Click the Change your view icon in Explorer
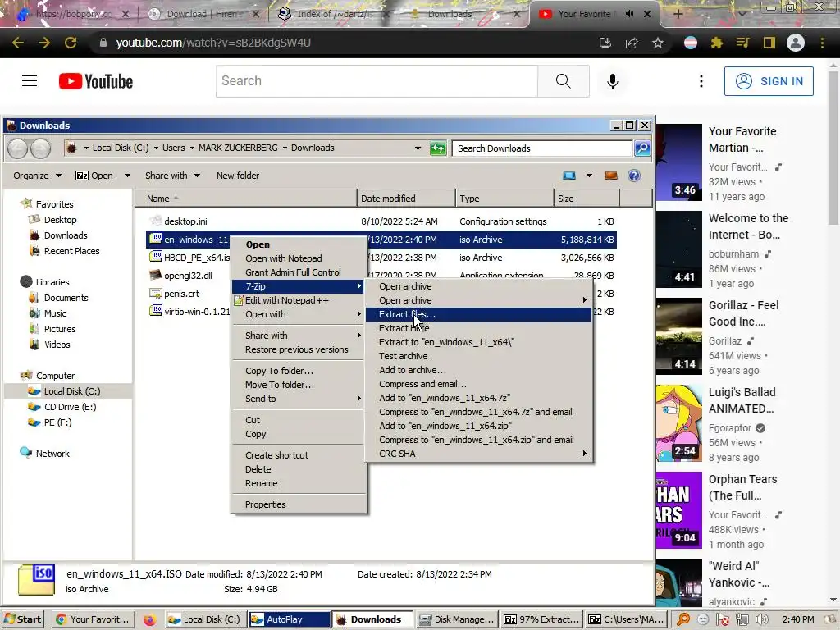The height and width of the screenshot is (630, 840). [x=569, y=176]
